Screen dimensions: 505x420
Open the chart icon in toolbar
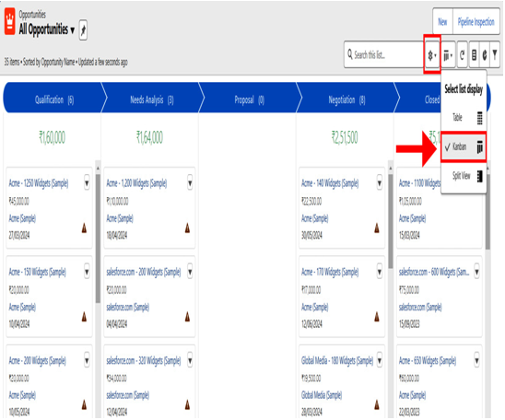tap(485, 55)
